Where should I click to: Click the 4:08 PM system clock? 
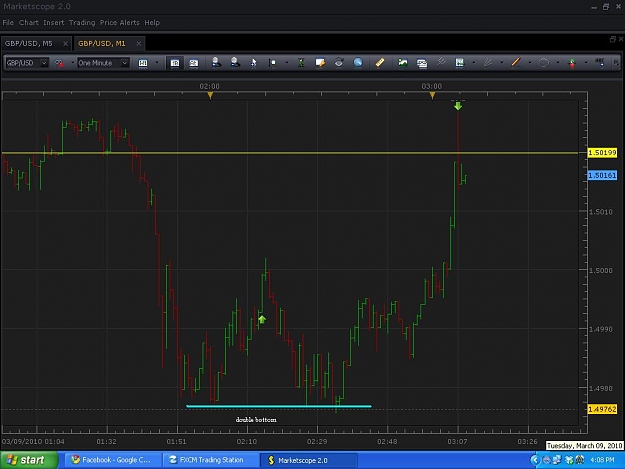(602, 460)
